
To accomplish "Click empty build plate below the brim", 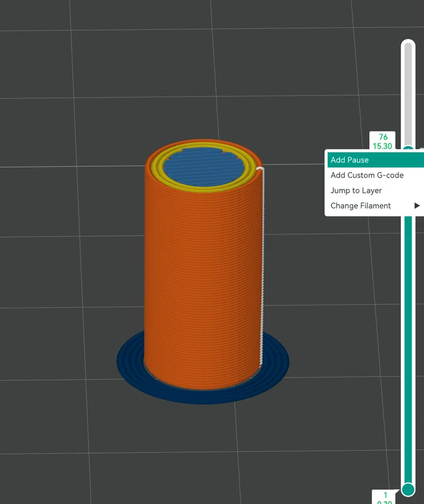I will (x=202, y=450).
